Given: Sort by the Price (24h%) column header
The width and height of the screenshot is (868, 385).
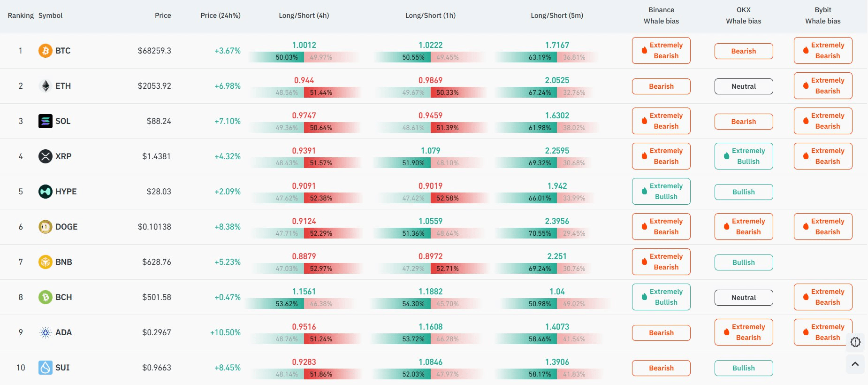Looking at the screenshot, I should point(220,15).
